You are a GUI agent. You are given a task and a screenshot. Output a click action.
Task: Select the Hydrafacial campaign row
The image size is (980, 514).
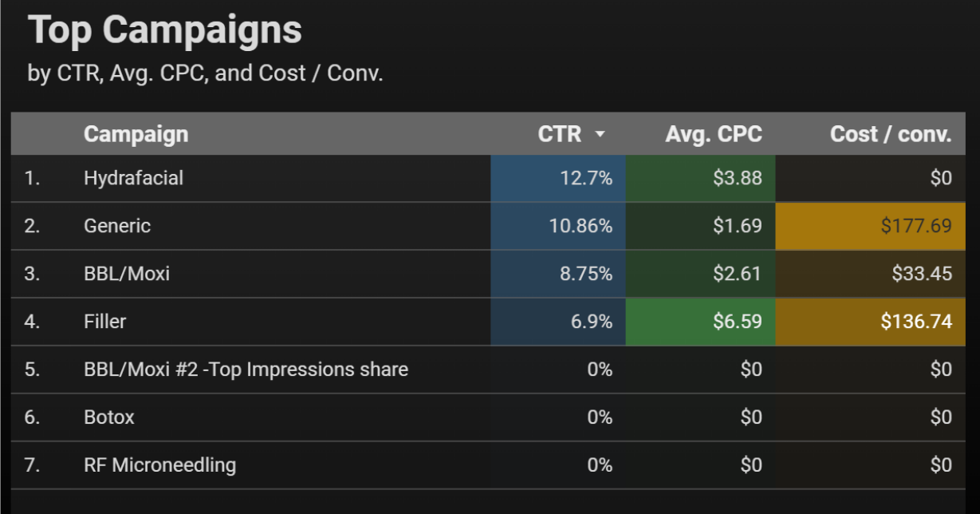pos(133,178)
